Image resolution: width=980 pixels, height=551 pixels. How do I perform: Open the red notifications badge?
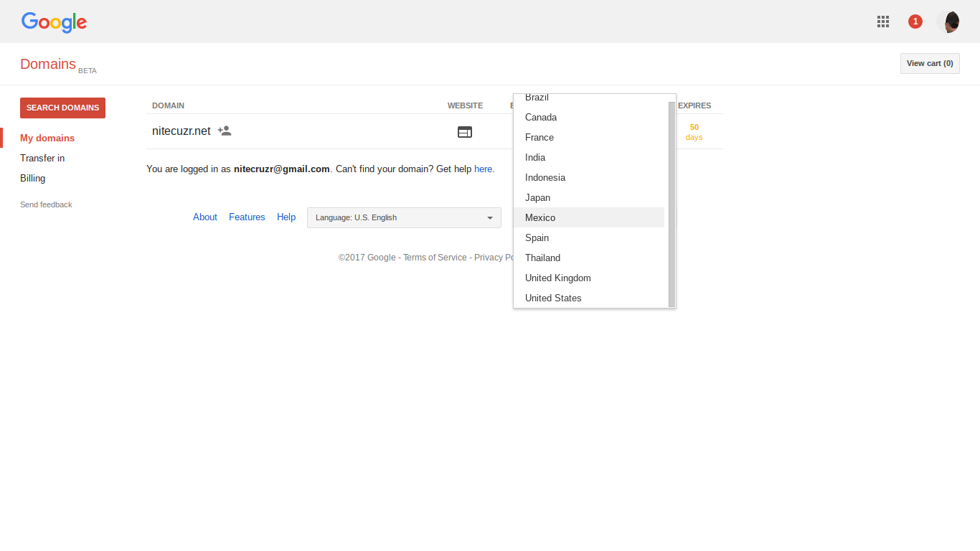915,22
